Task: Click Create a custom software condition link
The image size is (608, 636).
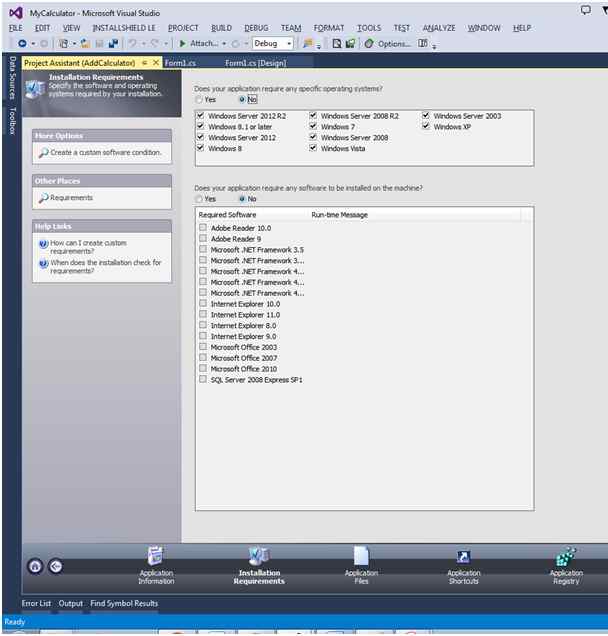Action: [106, 153]
